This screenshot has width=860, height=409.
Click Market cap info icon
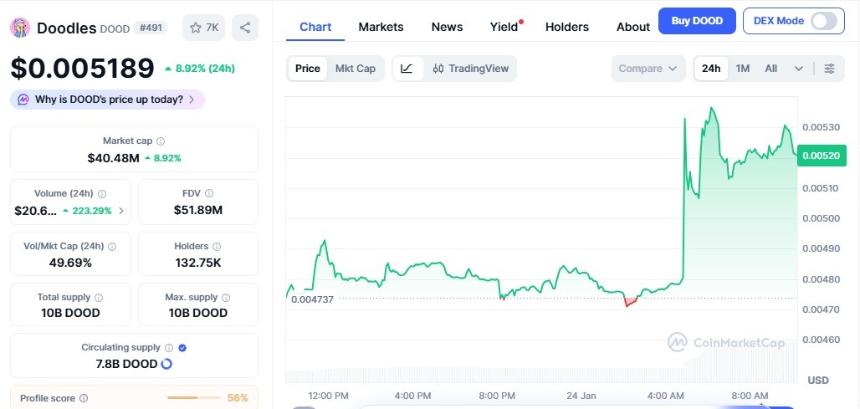point(161,141)
